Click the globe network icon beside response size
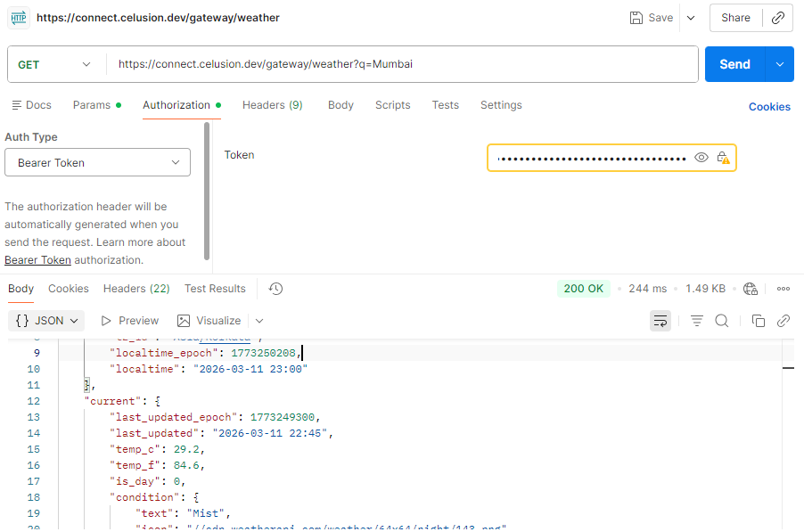Viewport: 804px width, 532px height. click(x=750, y=289)
